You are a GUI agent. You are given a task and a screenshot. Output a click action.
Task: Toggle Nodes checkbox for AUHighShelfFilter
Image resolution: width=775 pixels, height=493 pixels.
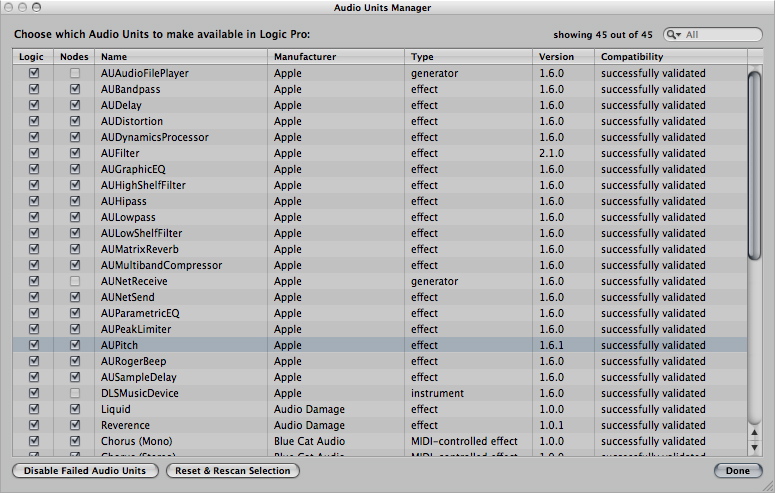coord(75,185)
